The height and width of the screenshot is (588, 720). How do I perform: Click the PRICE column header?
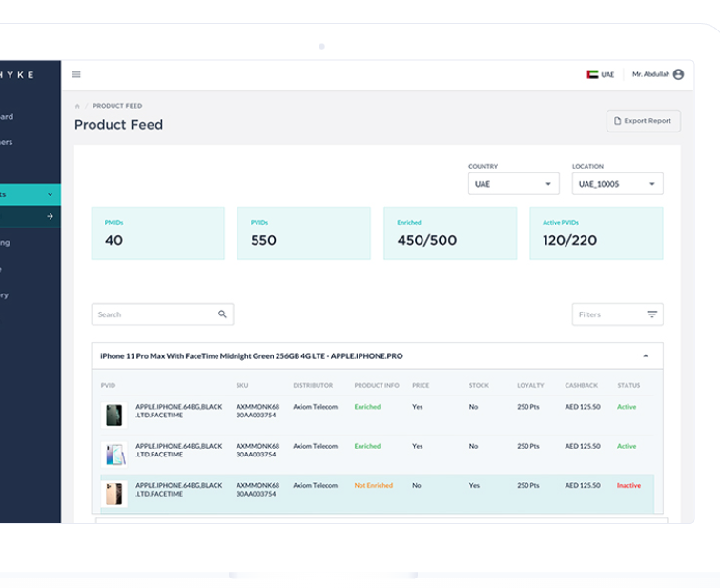[421, 385]
